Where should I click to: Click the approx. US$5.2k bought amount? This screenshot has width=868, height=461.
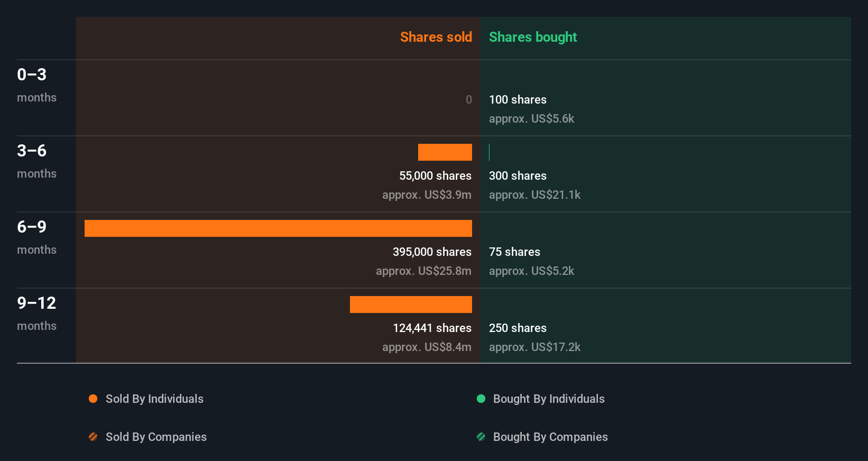click(531, 271)
